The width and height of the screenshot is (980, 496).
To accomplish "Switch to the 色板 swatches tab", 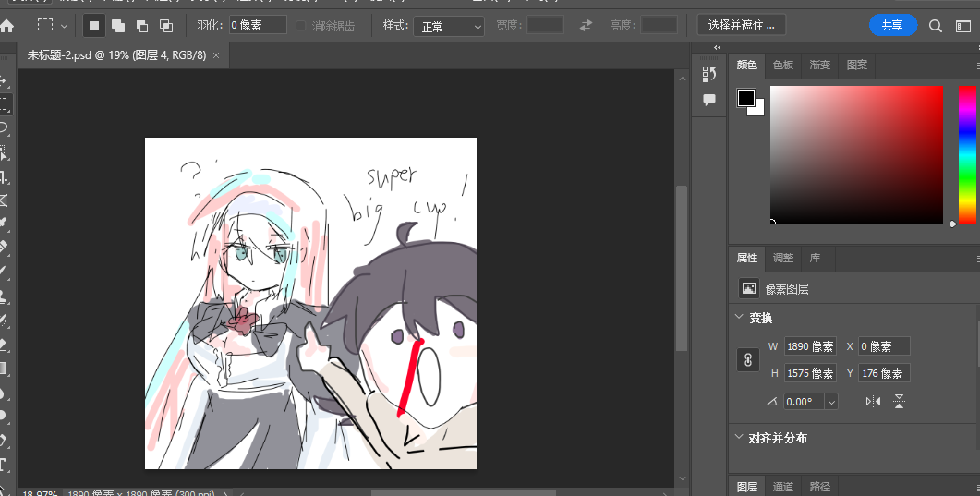I will click(x=783, y=66).
